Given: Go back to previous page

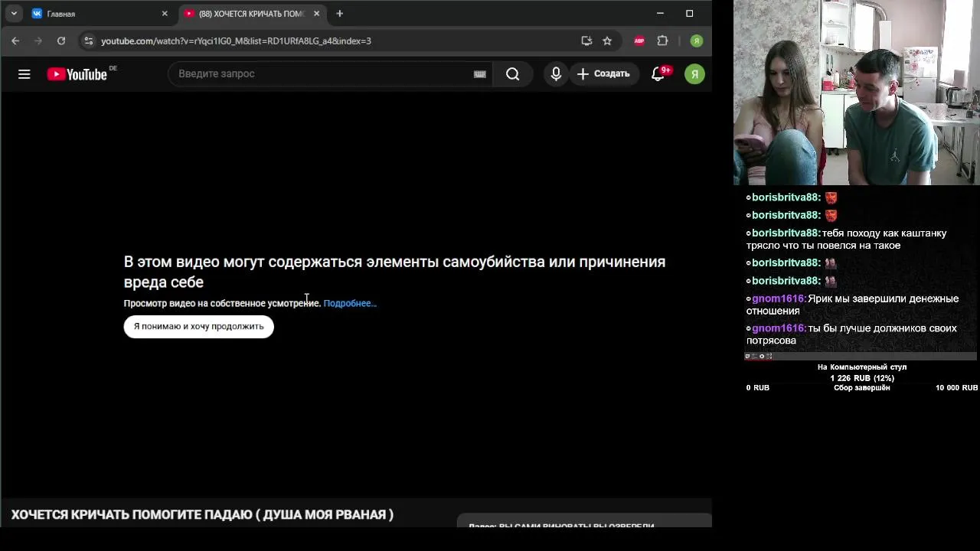Looking at the screenshot, I should click(15, 41).
